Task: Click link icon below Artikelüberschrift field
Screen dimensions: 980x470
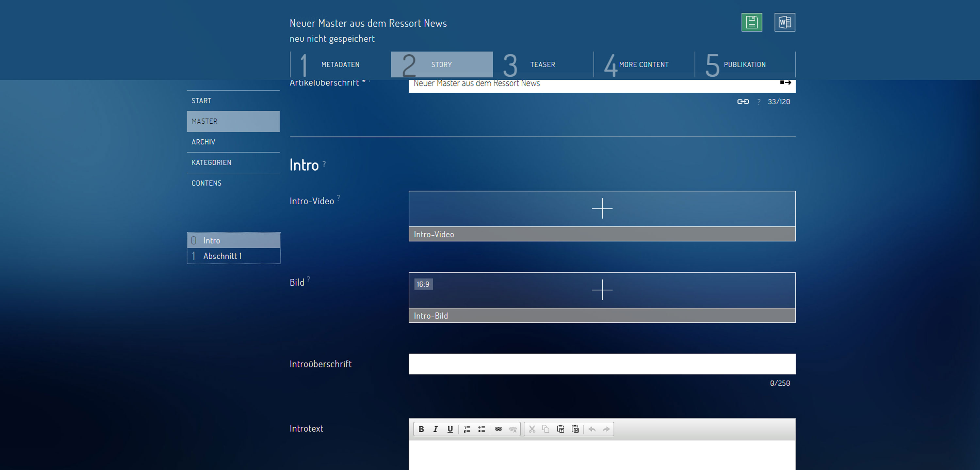Action: click(743, 102)
